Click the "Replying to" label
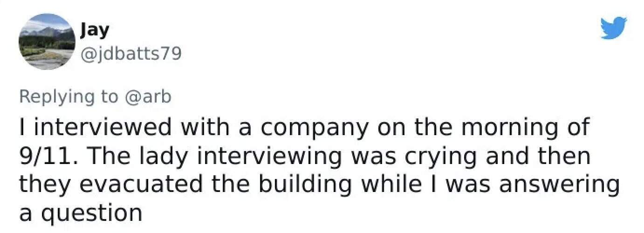The image size is (644, 233). point(69,96)
